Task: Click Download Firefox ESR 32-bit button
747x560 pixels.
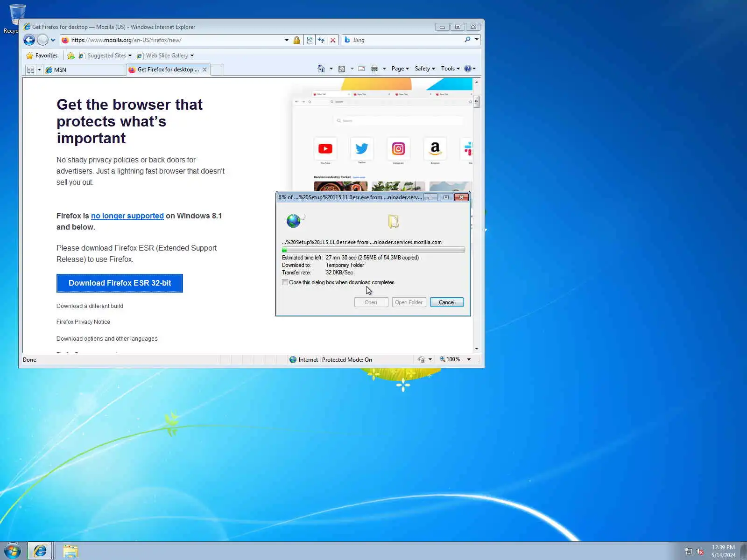Action: pos(120,283)
